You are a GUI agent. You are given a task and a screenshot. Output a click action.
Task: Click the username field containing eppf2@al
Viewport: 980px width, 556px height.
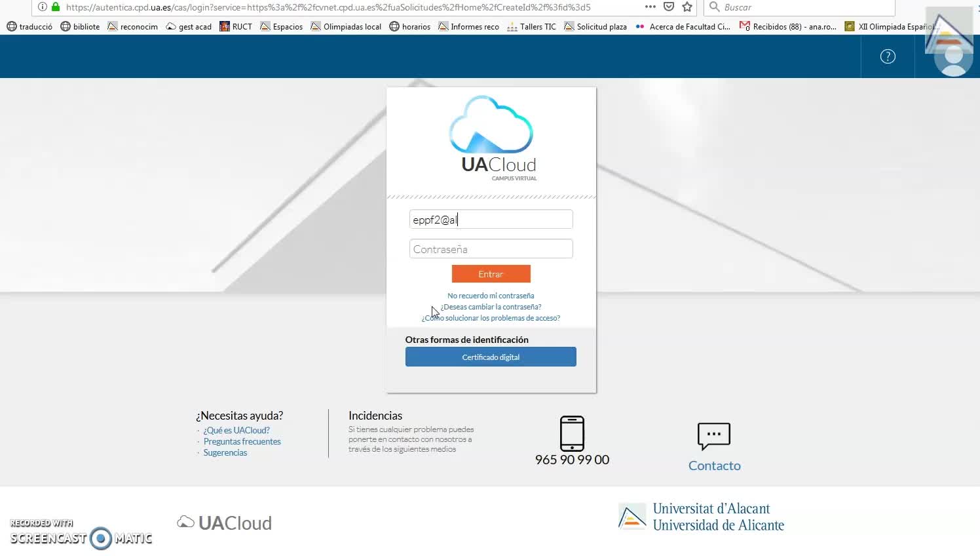(491, 220)
